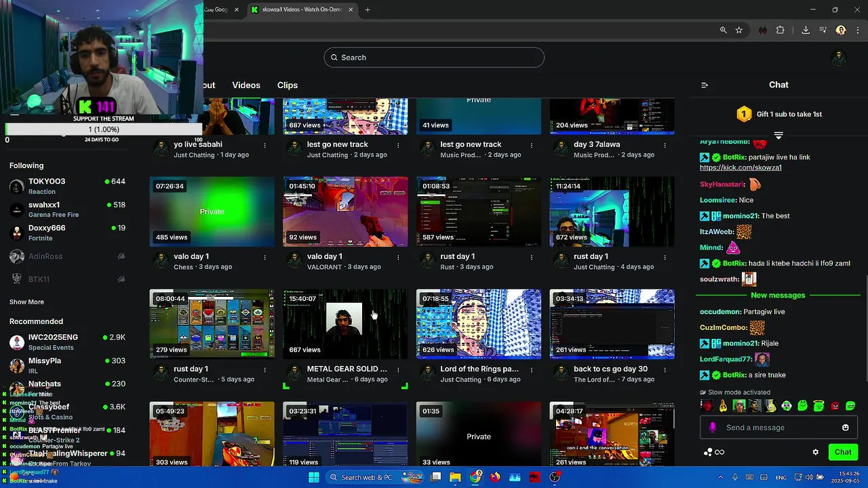Click the infinity symbol icon below chat input
868x488 pixels.
(x=720, y=452)
